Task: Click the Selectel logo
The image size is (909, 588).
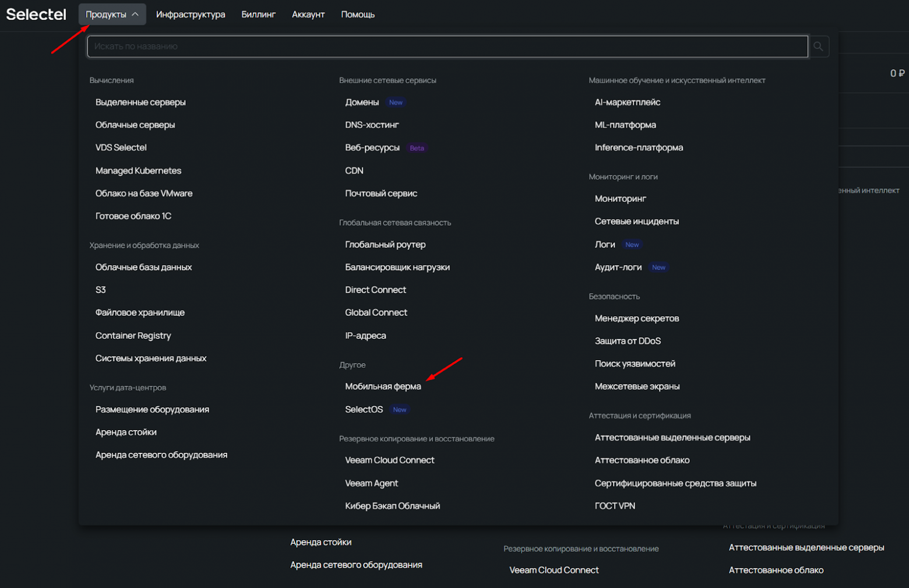Action: tap(36, 14)
